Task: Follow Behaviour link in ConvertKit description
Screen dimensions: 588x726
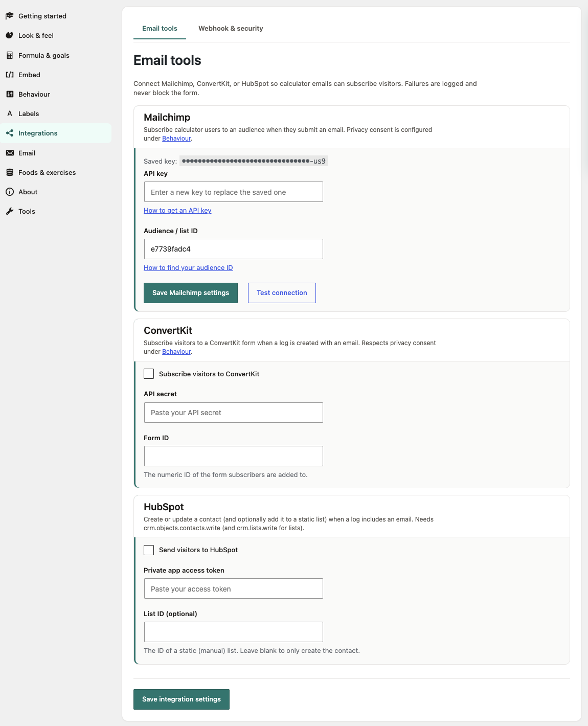Action: click(x=176, y=352)
